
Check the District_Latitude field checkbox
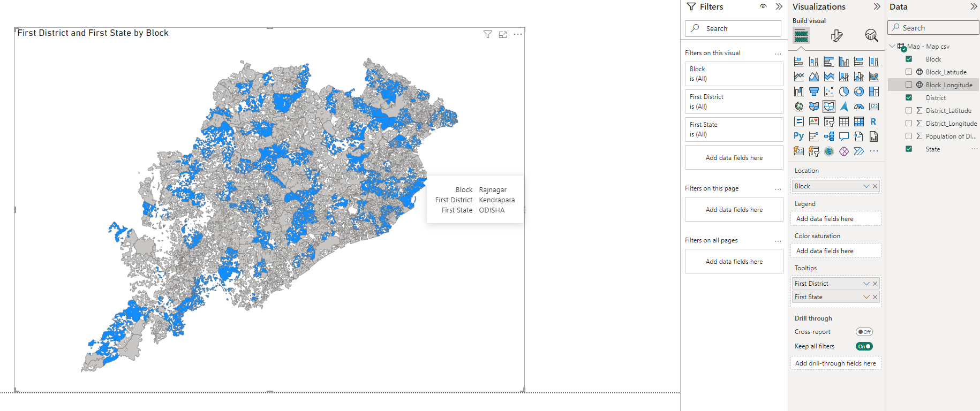(909, 110)
